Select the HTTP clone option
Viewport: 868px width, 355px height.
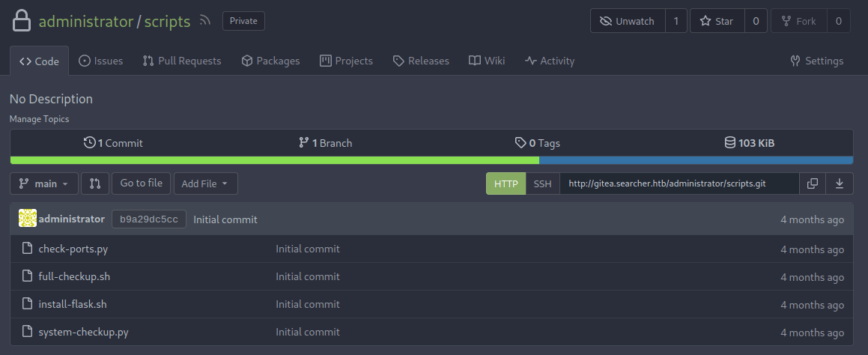(x=506, y=183)
